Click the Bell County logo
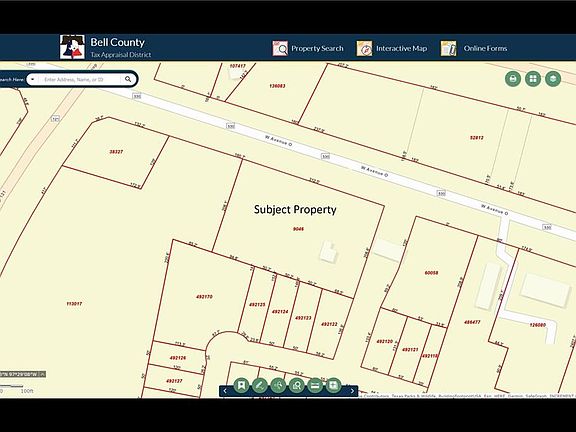The image size is (576, 432). click(72, 47)
